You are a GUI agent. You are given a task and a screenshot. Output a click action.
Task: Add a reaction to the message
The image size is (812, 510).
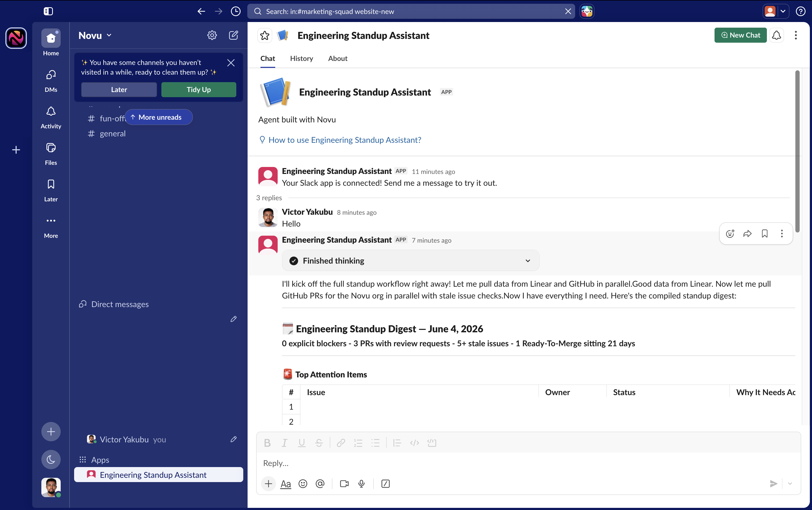(x=730, y=234)
